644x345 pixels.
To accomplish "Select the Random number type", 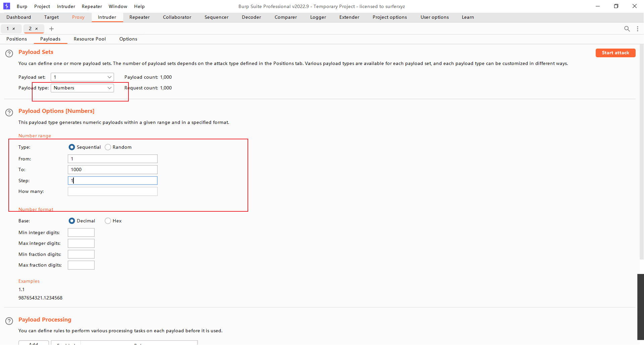I will coord(108,147).
